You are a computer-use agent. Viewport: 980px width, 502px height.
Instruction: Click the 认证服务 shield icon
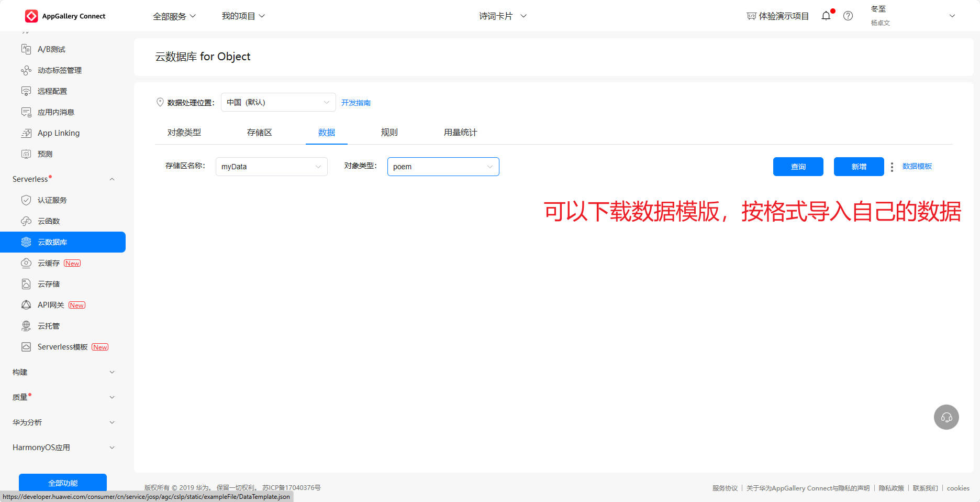26,200
